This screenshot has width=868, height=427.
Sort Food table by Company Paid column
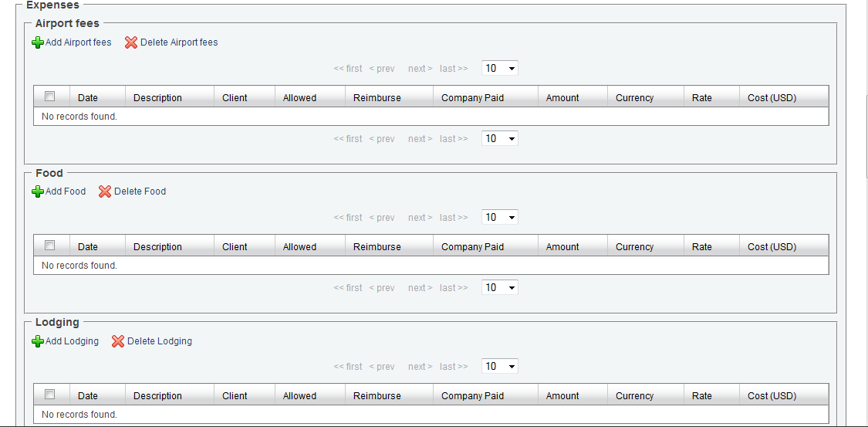(472, 247)
